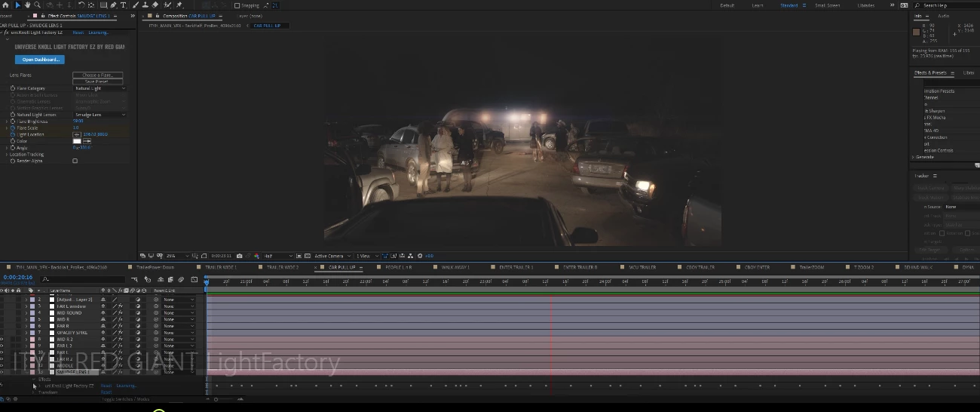Switch to the PEOPLE L n R timeline tab
The height and width of the screenshot is (412, 980).
[399, 267]
